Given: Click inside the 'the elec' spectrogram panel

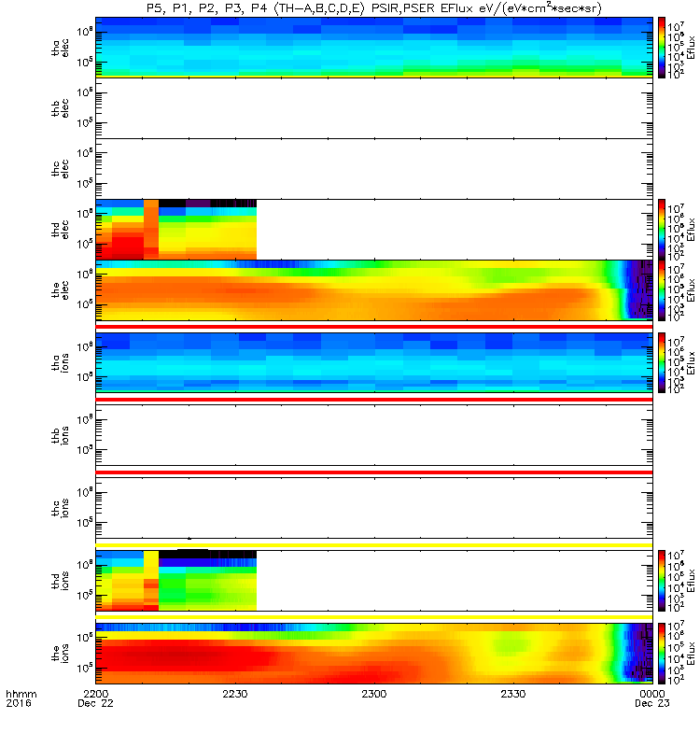Looking at the screenshot, I should pyautogui.click(x=374, y=290).
